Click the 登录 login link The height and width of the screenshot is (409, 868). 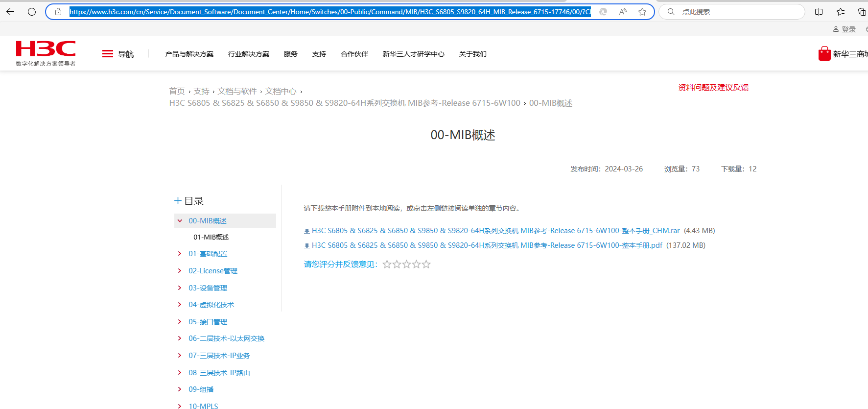coord(849,29)
